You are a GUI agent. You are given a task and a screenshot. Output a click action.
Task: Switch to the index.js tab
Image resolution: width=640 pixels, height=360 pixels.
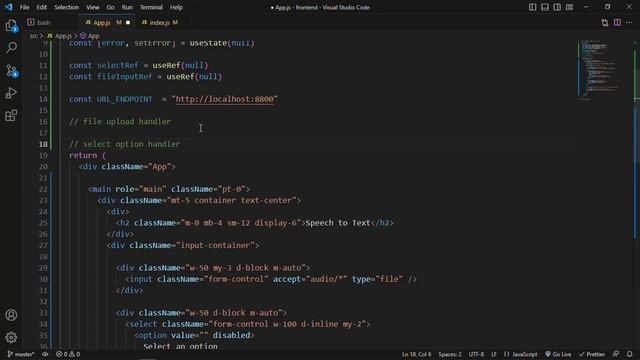[159, 23]
